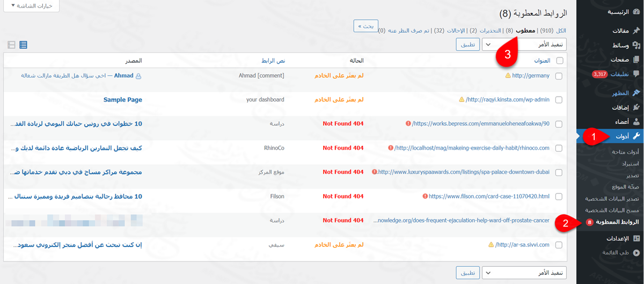Image resolution: width=644 pixels, height=284 pixels.
Task: Check the box for the http://germany row
Action: tap(559, 76)
